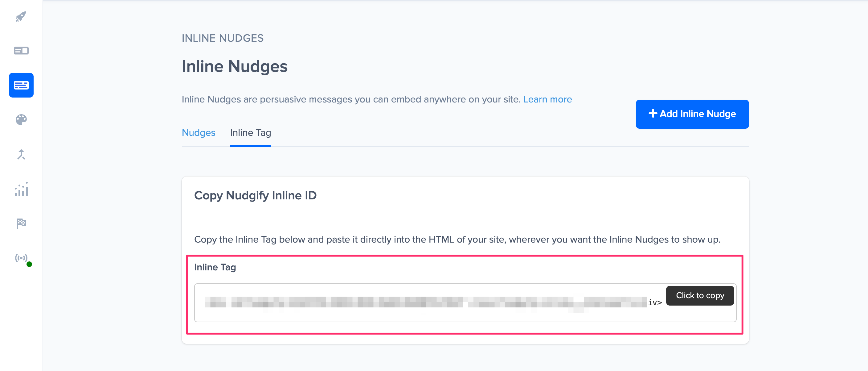
Task: Click the paste-into-HTML instruction text
Action: coord(457,240)
